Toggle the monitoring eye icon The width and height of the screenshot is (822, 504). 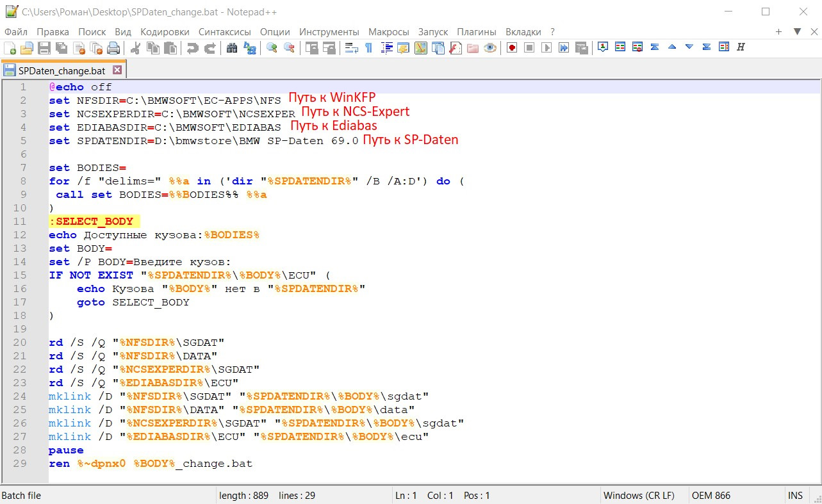point(490,48)
